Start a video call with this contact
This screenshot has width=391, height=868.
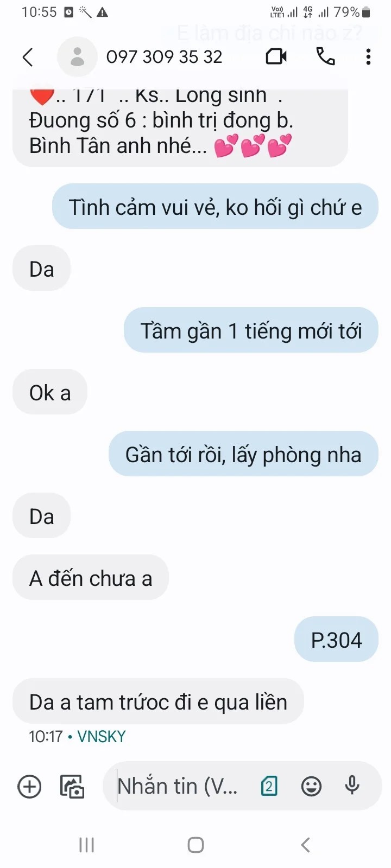[276, 56]
